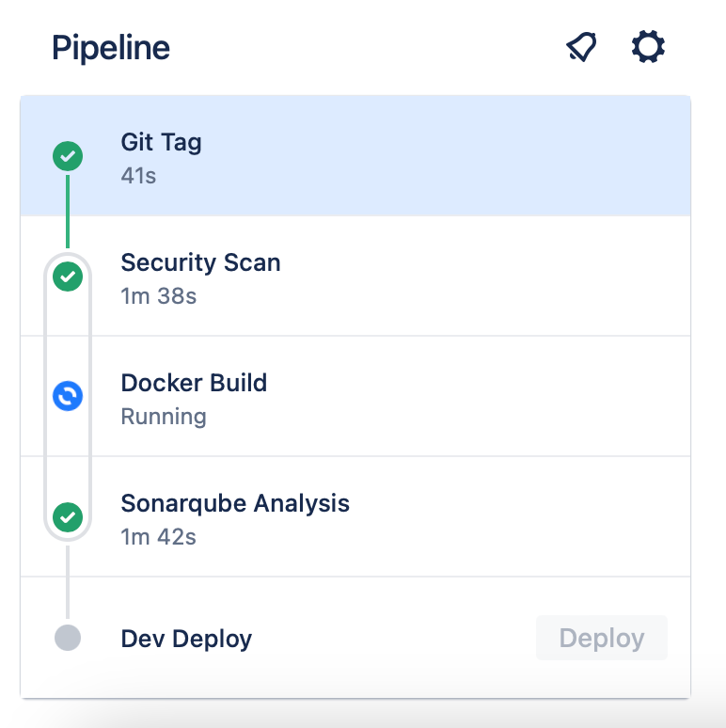726x728 pixels.
Task: Click the Running status under Docker Build
Action: pos(164,417)
